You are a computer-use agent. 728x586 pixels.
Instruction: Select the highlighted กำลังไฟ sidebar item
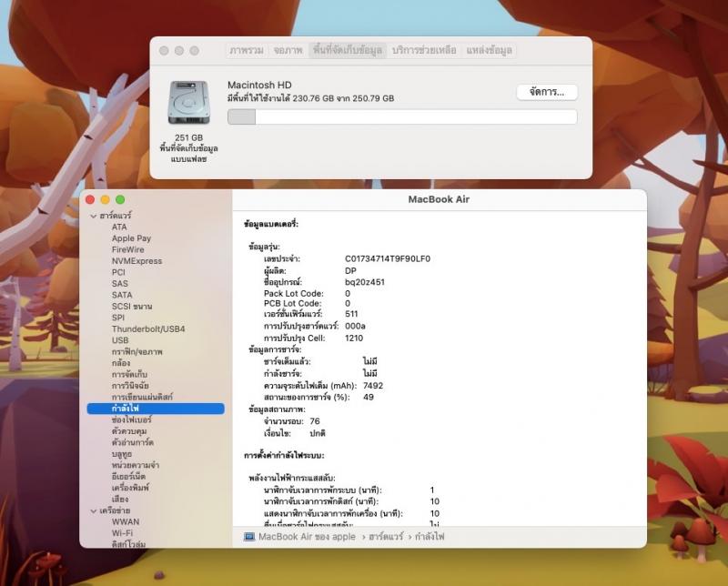[x=156, y=409]
